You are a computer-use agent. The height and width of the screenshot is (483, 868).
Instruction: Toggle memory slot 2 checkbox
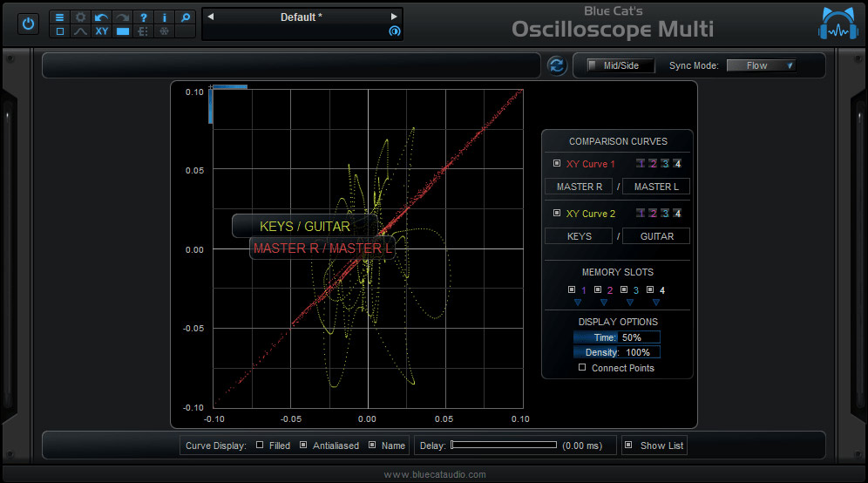point(598,289)
